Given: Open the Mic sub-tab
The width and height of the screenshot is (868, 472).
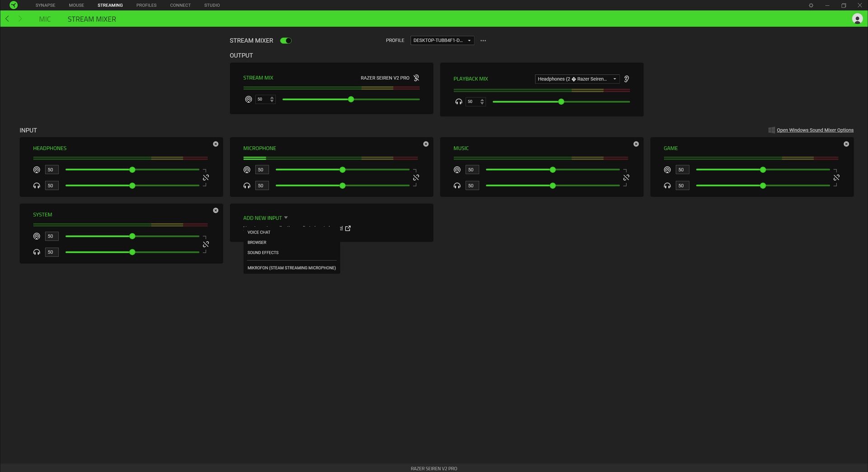Looking at the screenshot, I should pos(45,19).
